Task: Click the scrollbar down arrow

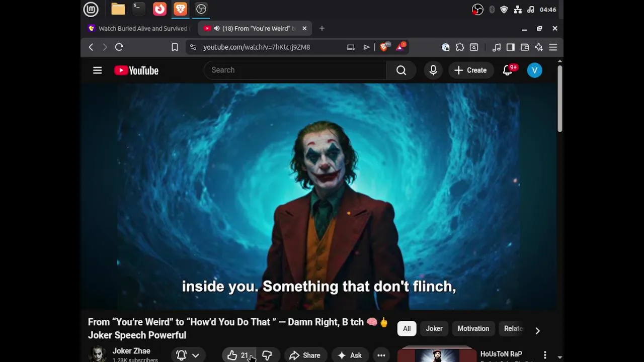Action: [x=559, y=357]
